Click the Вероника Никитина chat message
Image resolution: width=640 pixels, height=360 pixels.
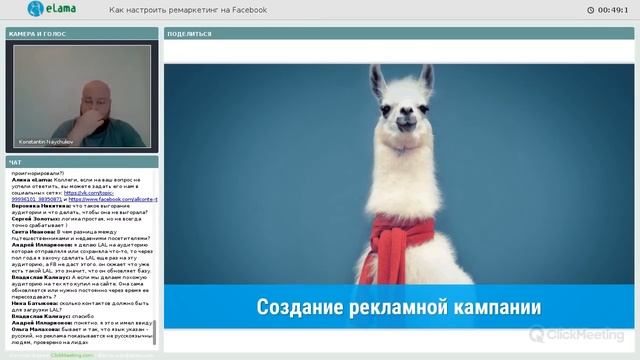[80, 209]
